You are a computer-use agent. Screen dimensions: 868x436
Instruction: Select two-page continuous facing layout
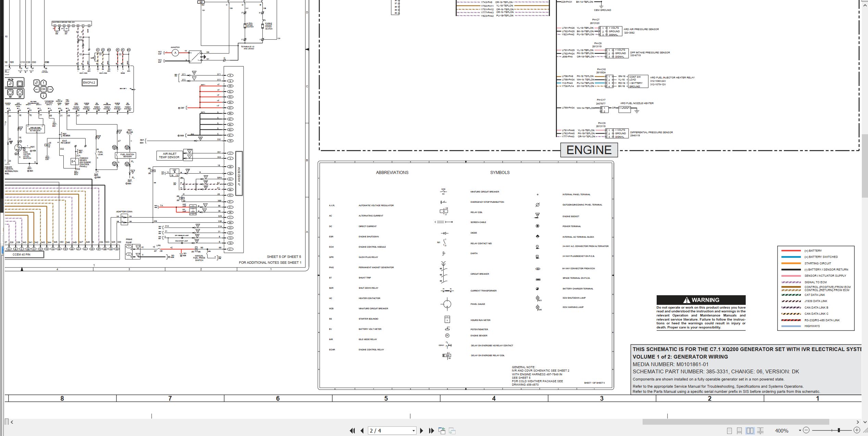point(760,431)
